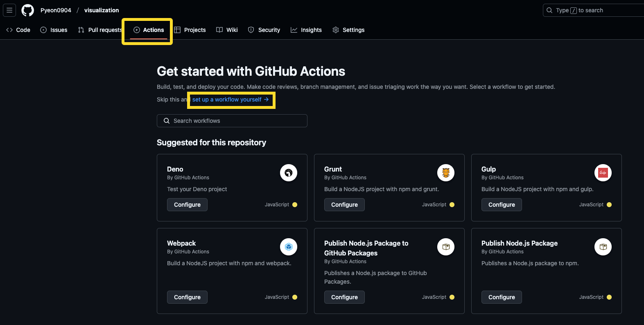The width and height of the screenshot is (644, 325).
Task: Go to the Wiki tab
Action: pos(227,30)
